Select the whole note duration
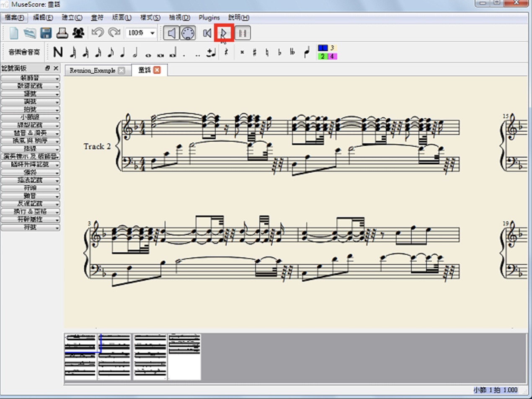The width and height of the screenshot is (532, 399). pyautogui.click(x=148, y=54)
